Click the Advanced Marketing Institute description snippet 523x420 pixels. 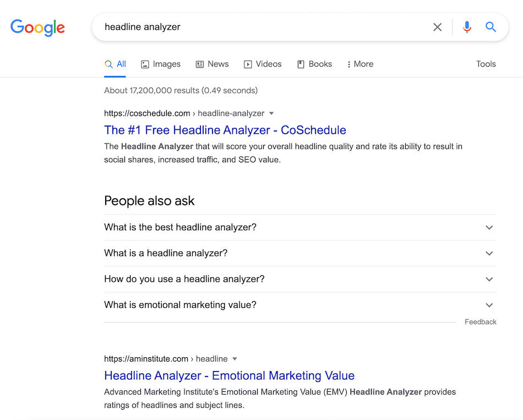click(280, 399)
